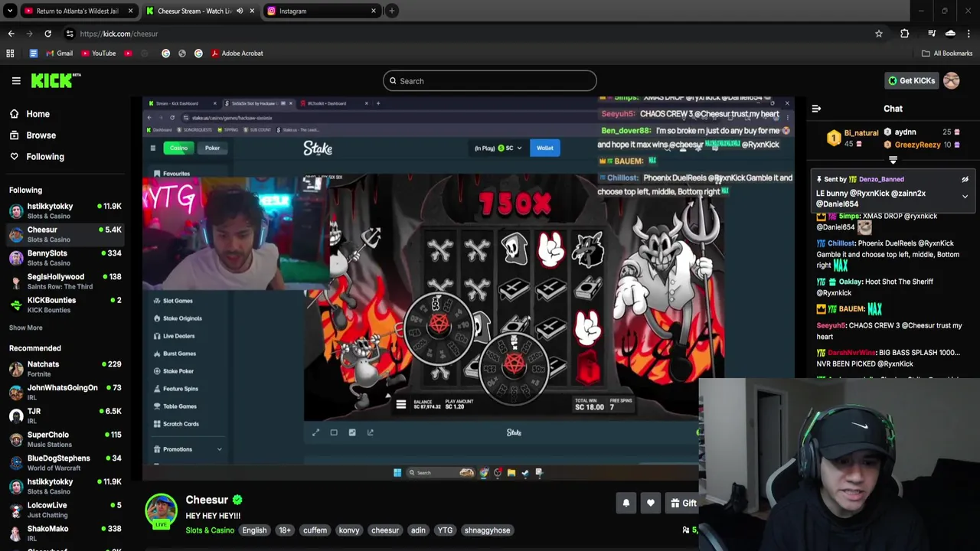Click the Slots & Casino category link
The image size is (980, 551).
tap(209, 530)
